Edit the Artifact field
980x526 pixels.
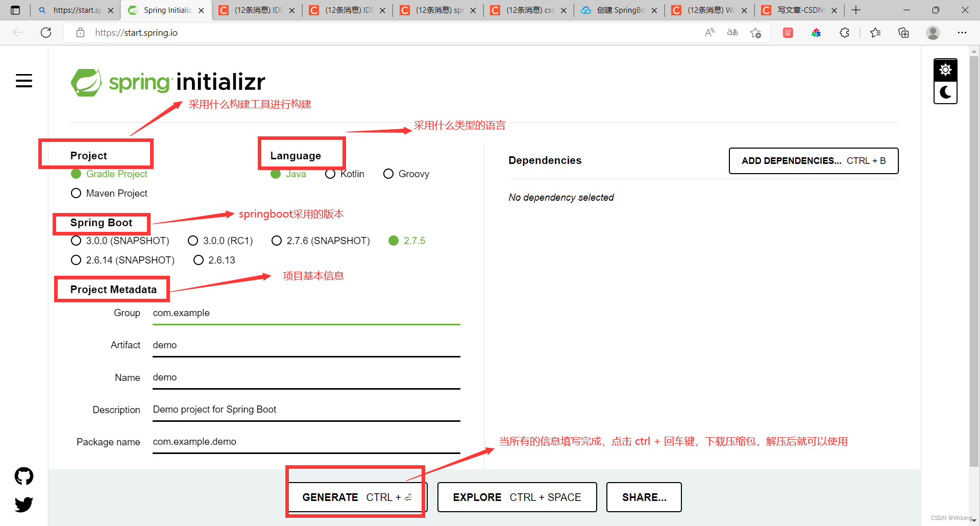[306, 345]
